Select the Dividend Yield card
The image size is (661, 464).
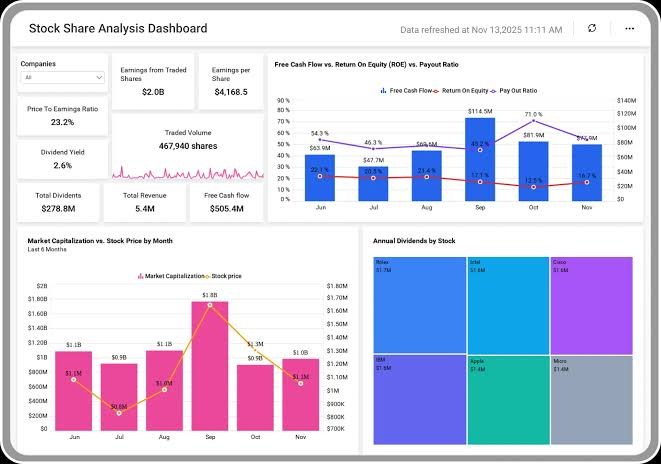point(62,159)
